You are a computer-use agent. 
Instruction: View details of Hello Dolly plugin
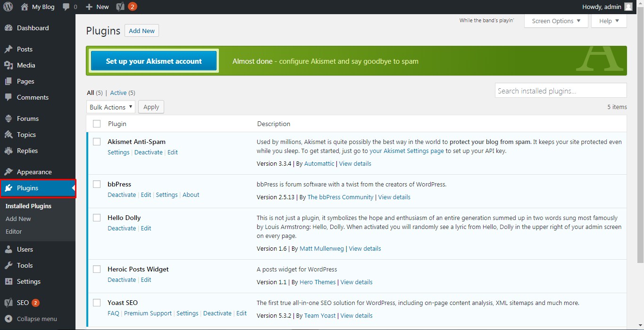(365, 248)
